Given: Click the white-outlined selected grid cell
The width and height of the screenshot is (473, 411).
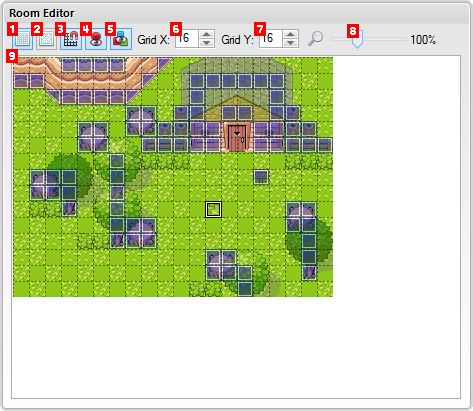Looking at the screenshot, I should tap(213, 209).
